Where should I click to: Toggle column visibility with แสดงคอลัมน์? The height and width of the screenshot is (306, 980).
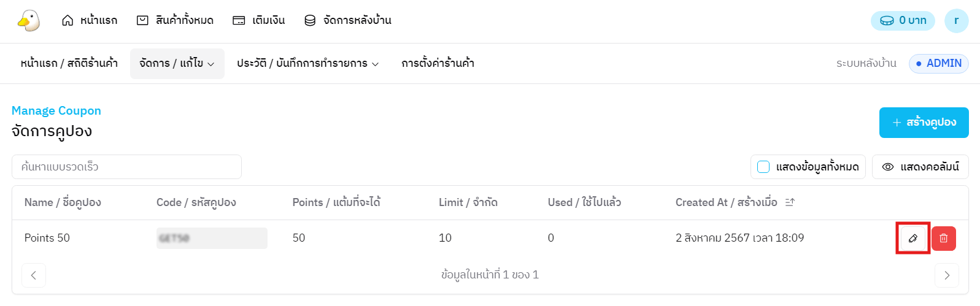click(x=920, y=167)
